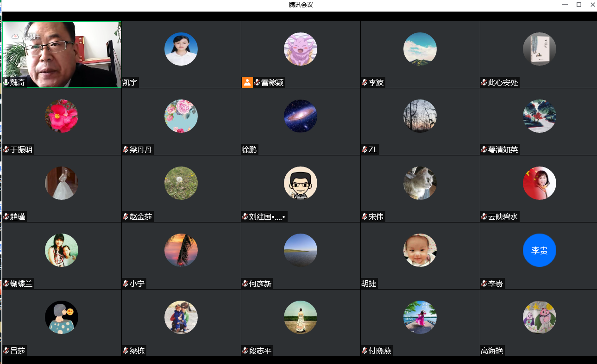Click the cartoon glasses avatar of 刘建国
Image resolution: width=597 pixels, height=364 pixels.
[x=301, y=183]
